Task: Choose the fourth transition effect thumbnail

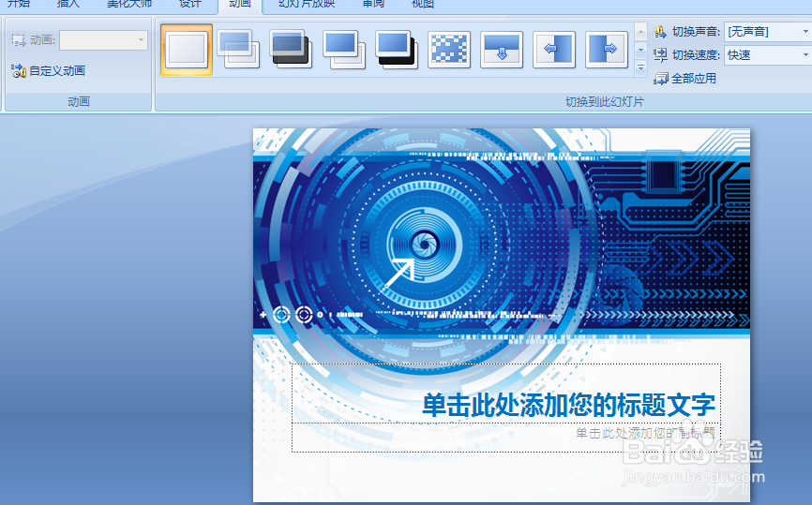Action: (x=344, y=50)
